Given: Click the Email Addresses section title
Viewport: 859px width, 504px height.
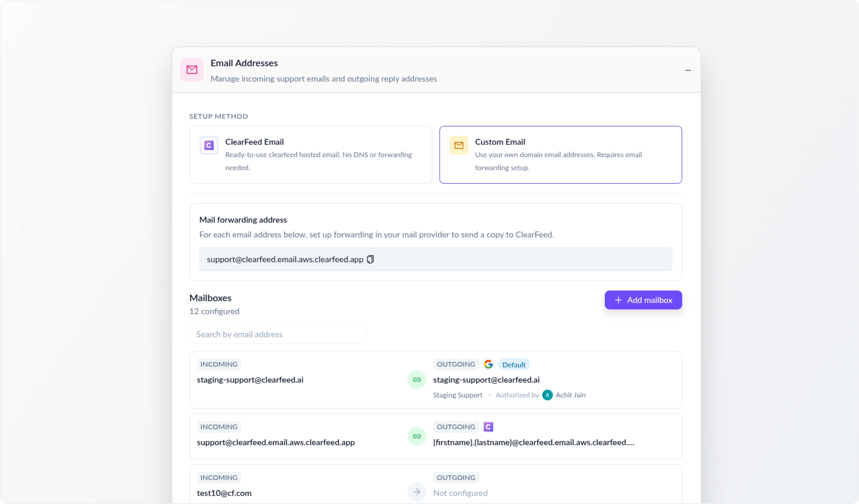Looking at the screenshot, I should click(244, 63).
